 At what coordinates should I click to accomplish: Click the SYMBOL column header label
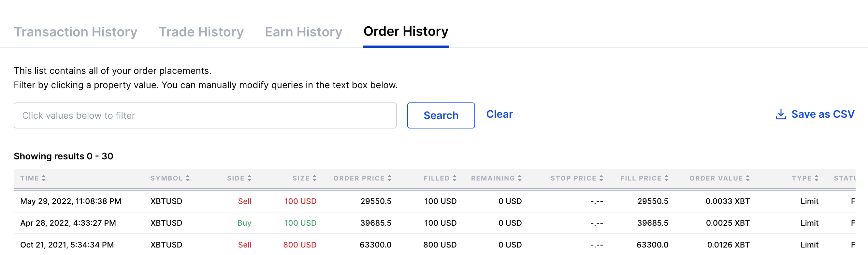tap(166, 178)
